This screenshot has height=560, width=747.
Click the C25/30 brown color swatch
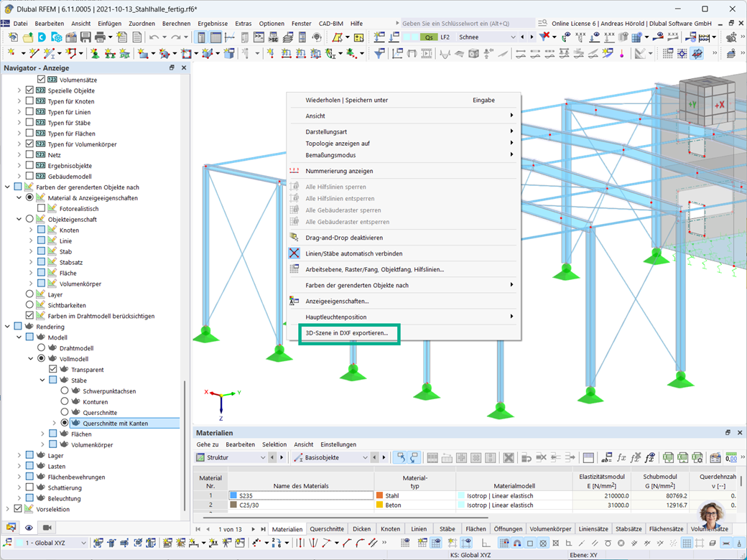[233, 505]
